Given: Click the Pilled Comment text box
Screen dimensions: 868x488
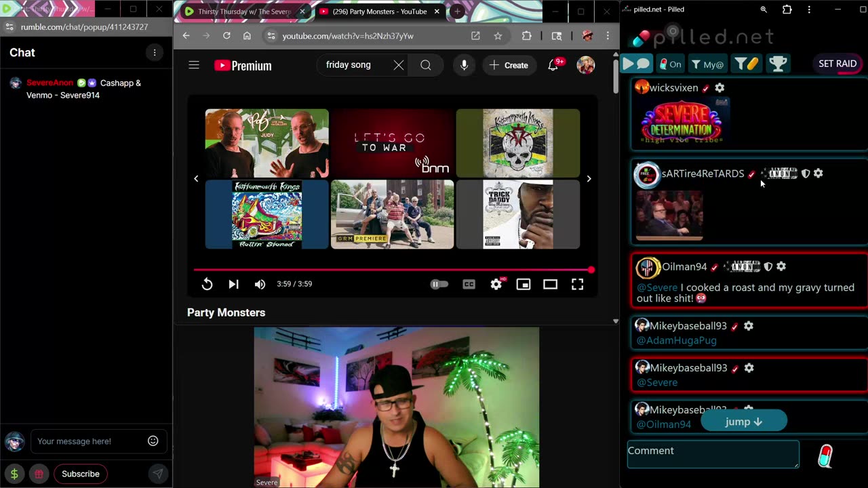Looking at the screenshot, I should (x=713, y=454).
